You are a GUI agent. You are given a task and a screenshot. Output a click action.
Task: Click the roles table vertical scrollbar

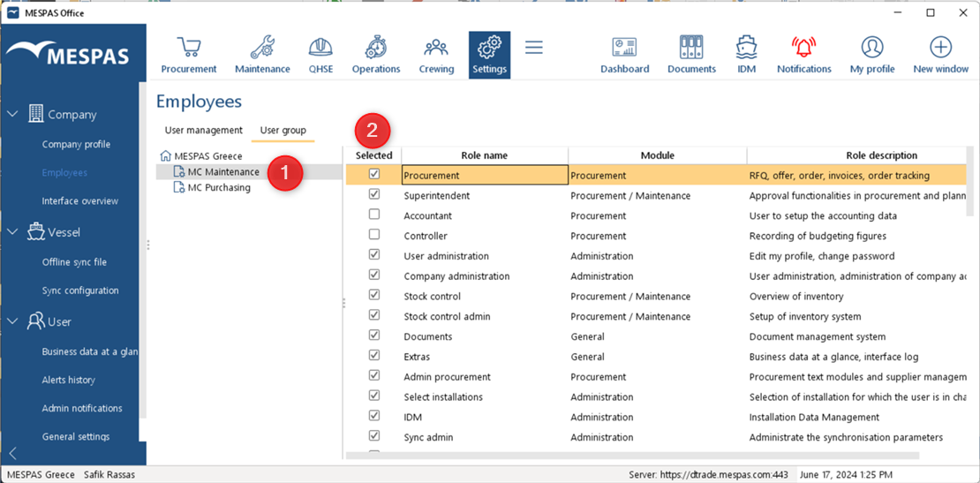pyautogui.click(x=970, y=182)
